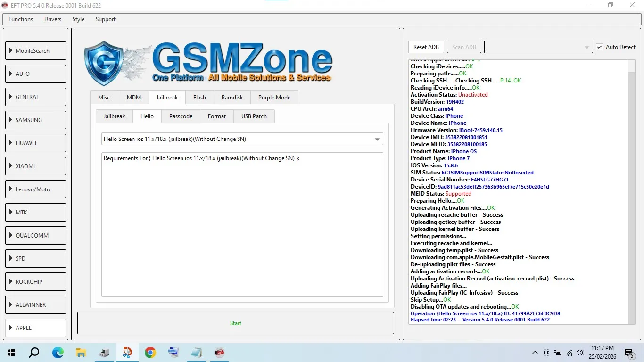Open the Drivers menu
This screenshot has height=362, width=644.
(53, 19)
